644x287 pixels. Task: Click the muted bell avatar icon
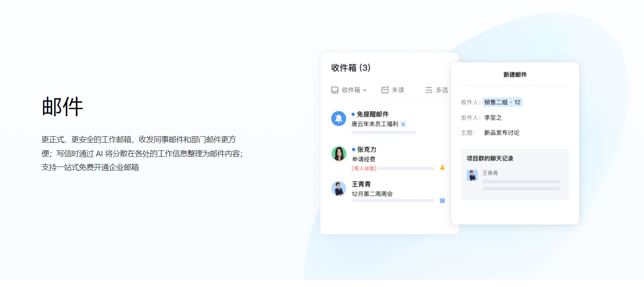point(339,118)
